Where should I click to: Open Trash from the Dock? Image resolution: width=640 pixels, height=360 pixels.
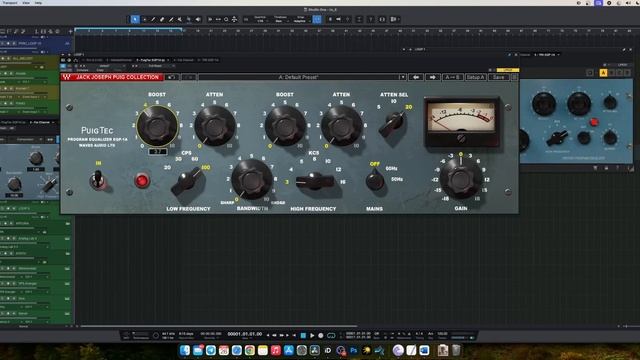click(x=456, y=350)
